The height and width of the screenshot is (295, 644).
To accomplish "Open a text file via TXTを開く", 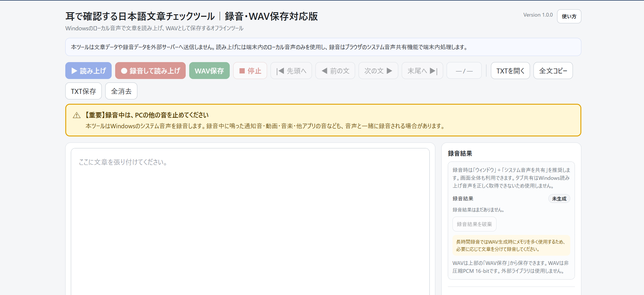I will 510,71.
